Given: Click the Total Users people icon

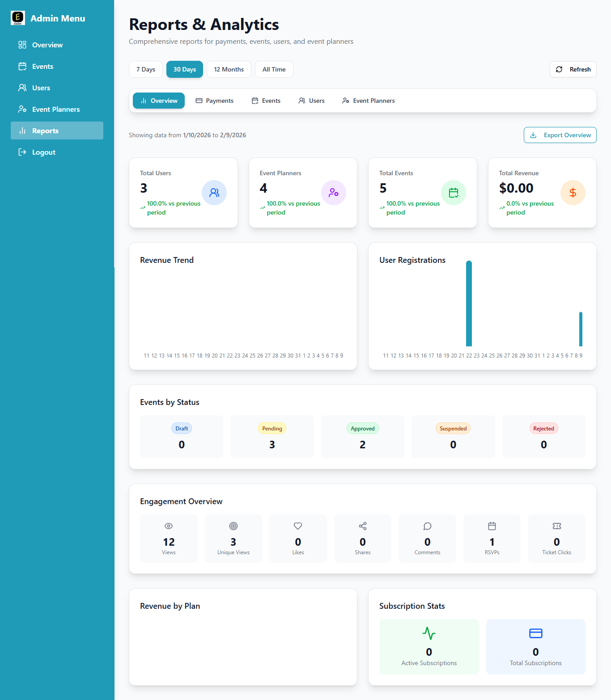Looking at the screenshot, I should pos(214,193).
